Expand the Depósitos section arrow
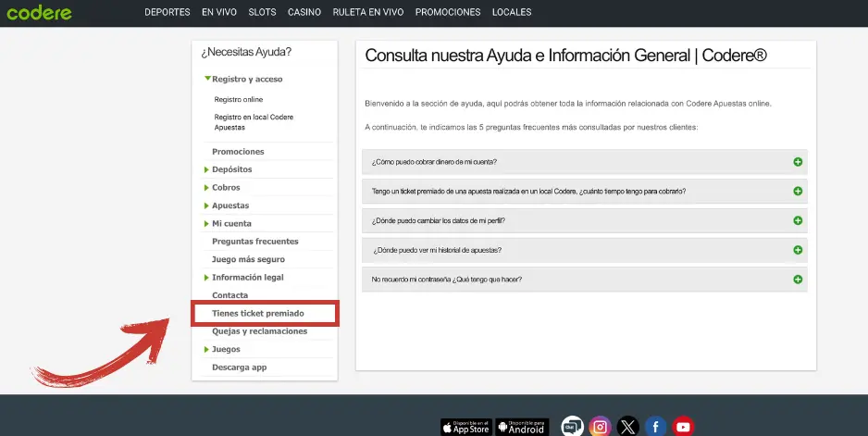Viewport: 868px width, 436px height. click(206, 169)
